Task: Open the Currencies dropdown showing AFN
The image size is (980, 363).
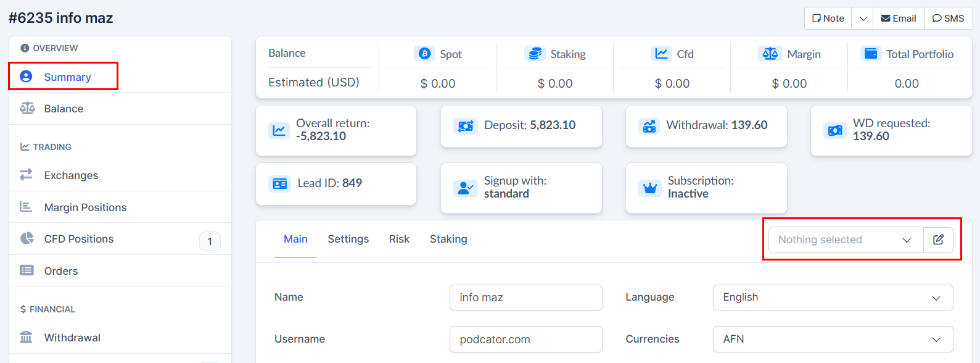Action: [x=833, y=340]
